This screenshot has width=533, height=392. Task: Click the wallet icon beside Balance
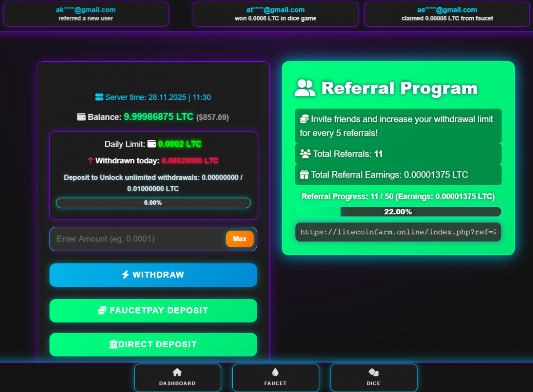click(81, 117)
